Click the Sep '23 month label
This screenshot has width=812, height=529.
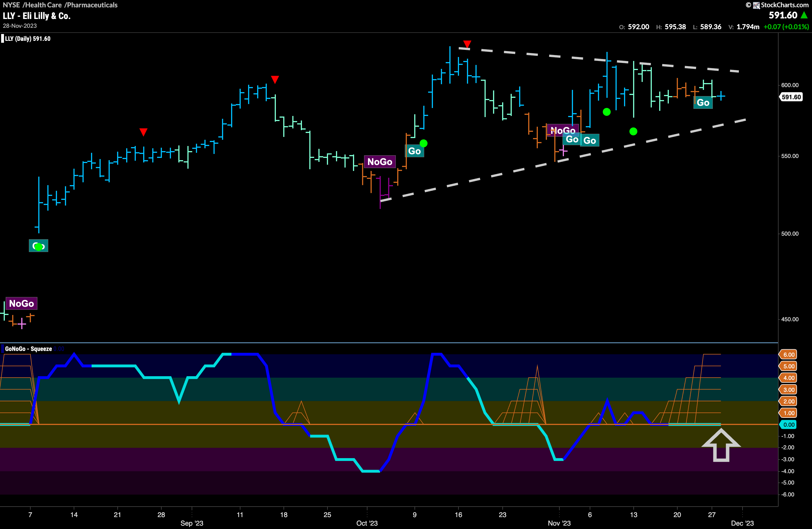pyautogui.click(x=192, y=523)
